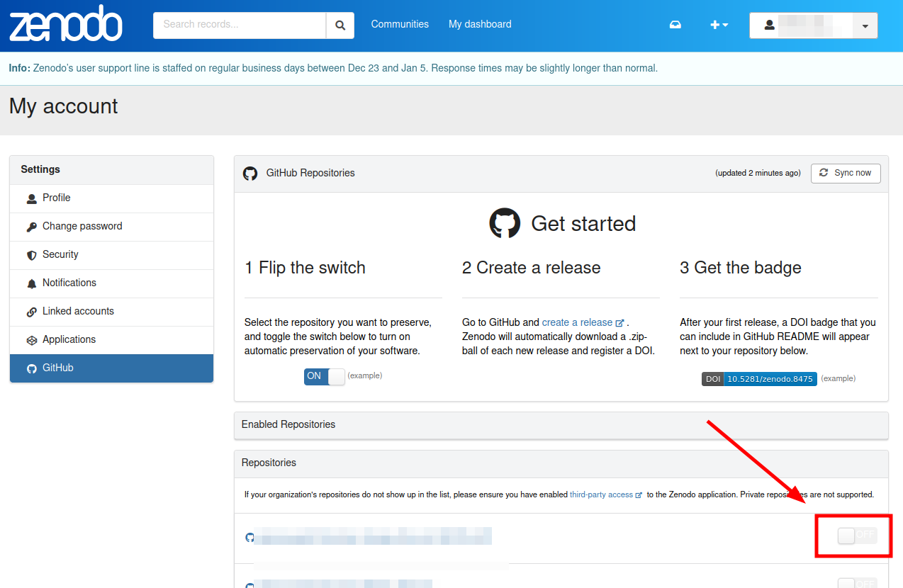Click the Applications codepen icon

31,341
